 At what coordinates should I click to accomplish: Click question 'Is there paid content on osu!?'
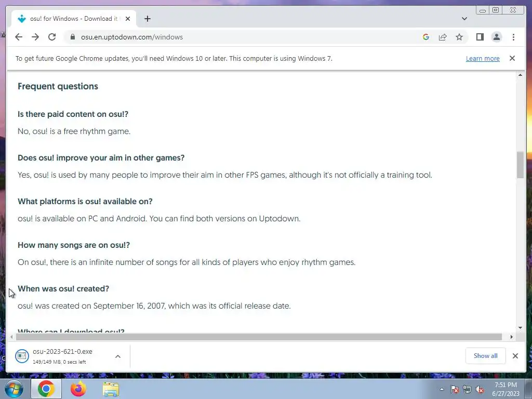pyautogui.click(x=73, y=114)
